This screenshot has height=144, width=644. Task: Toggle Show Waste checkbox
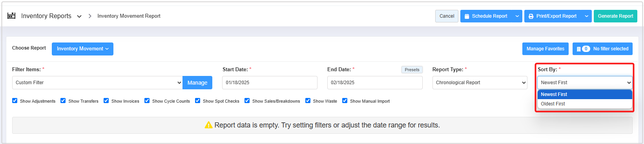click(x=308, y=101)
